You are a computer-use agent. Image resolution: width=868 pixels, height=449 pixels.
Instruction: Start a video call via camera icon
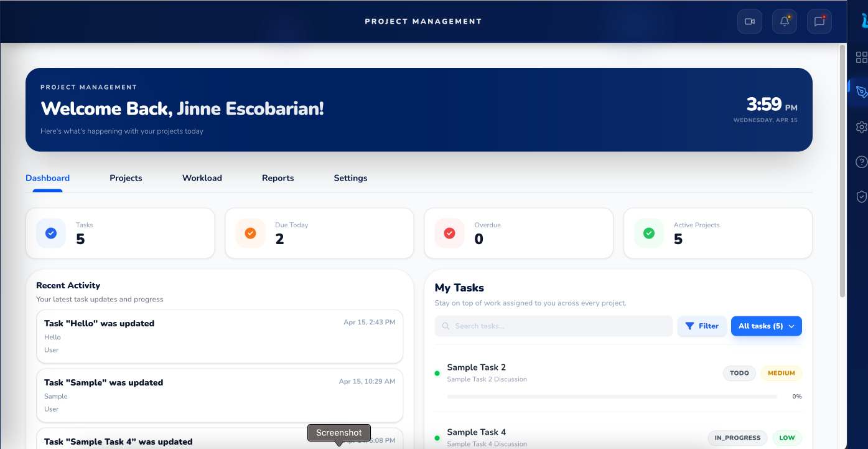750,22
